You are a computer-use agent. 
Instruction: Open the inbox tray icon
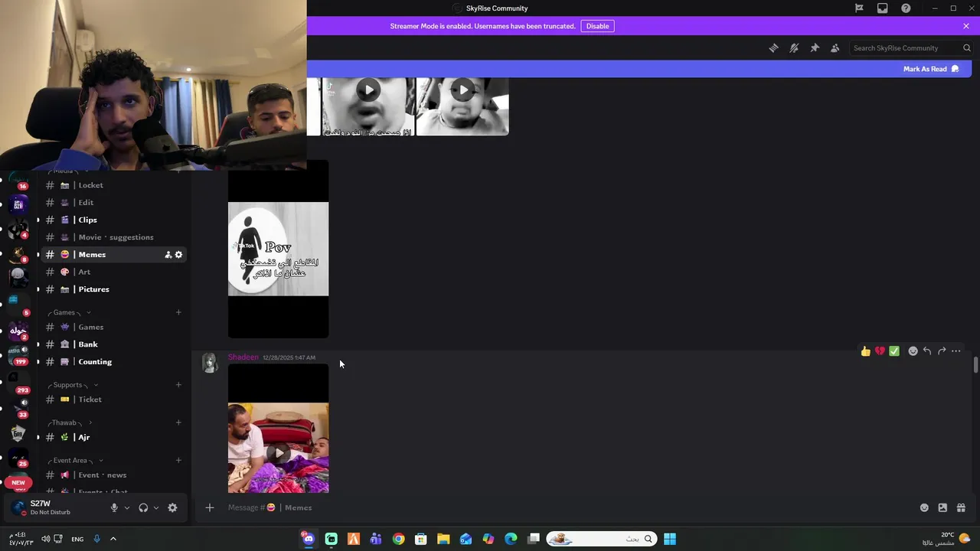(883, 8)
